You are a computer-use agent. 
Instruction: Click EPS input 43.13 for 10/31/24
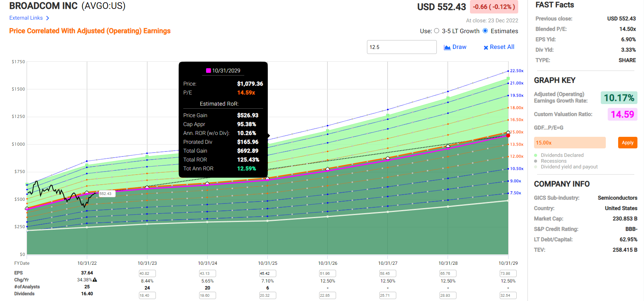click(207, 273)
